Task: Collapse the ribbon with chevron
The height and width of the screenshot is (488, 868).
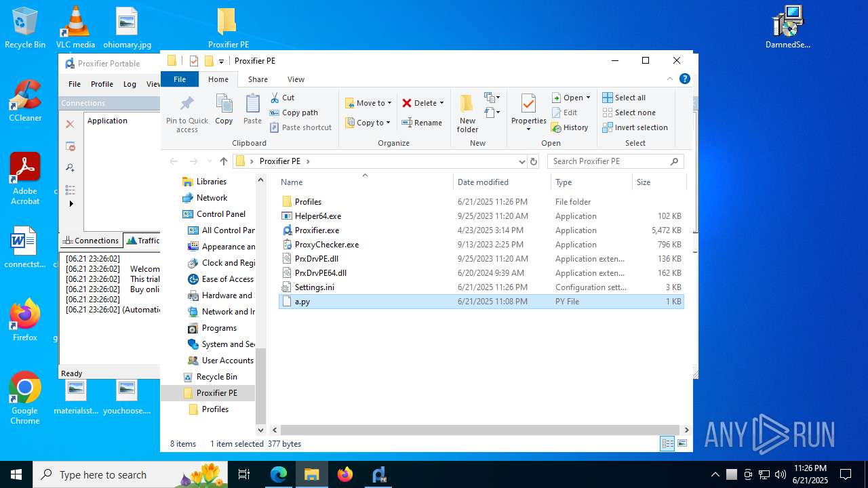Action: [x=671, y=79]
